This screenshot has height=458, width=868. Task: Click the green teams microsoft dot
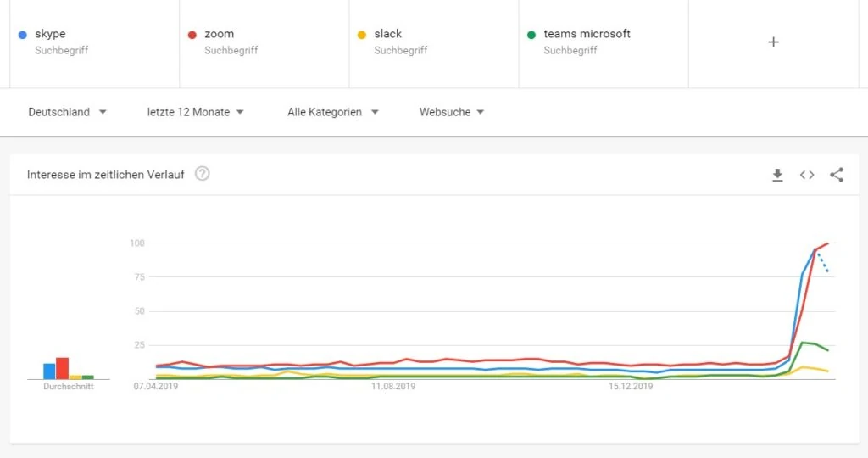[531, 35]
